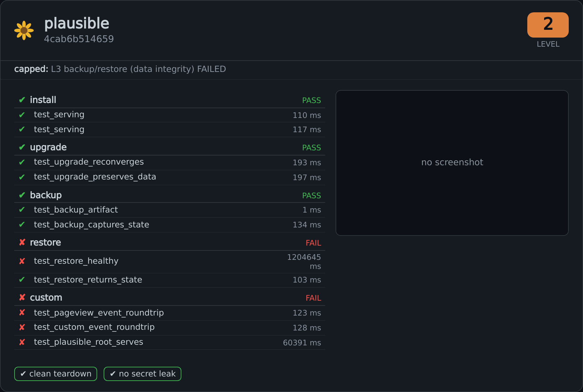Click the '117 ms' duration value
This screenshot has width=583, height=392.
[307, 130]
